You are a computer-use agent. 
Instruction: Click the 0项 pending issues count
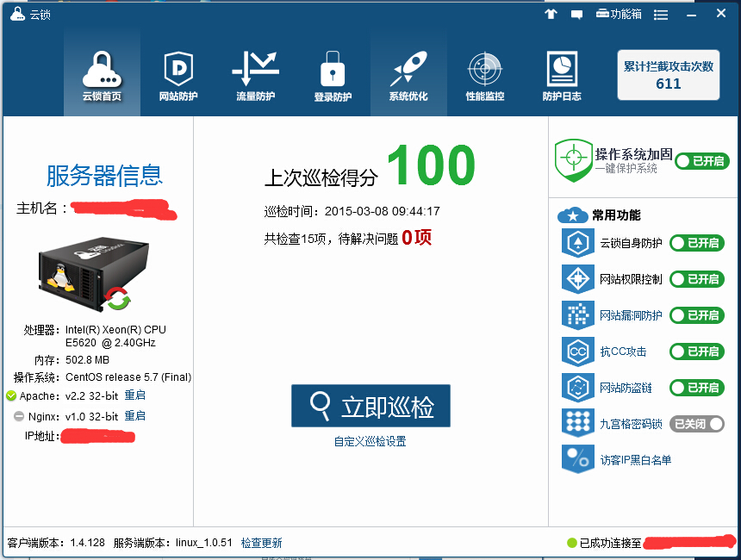tap(416, 238)
